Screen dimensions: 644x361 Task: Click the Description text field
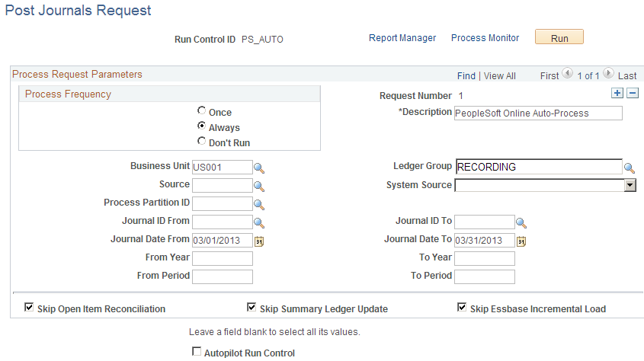[538, 113]
